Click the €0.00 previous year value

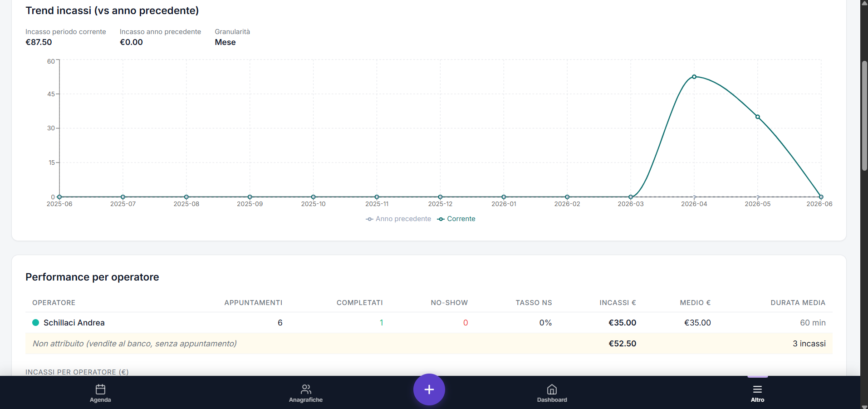[131, 42]
